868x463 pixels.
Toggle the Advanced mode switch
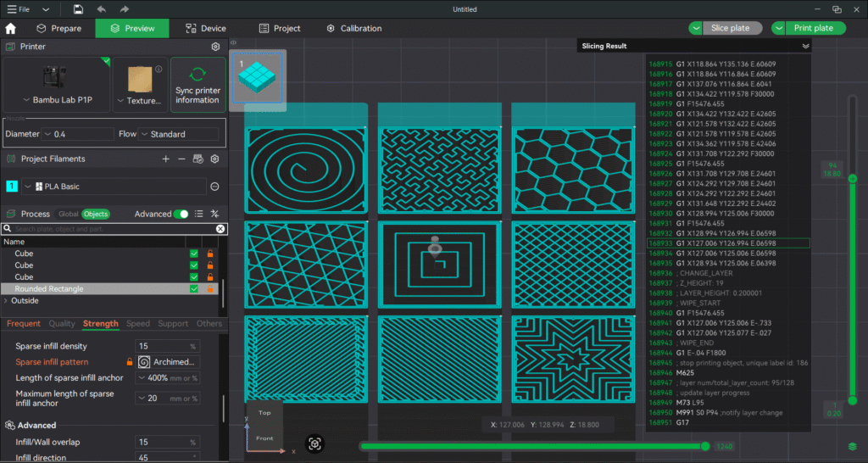click(x=181, y=214)
